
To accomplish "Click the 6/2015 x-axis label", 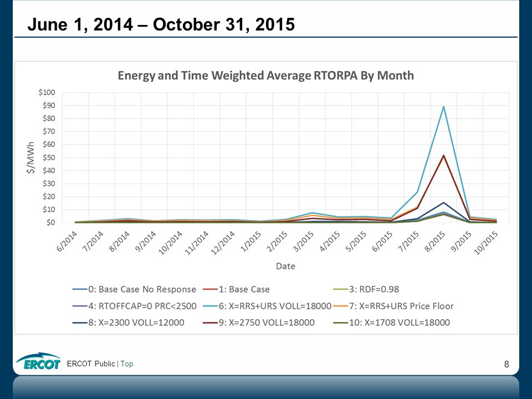I will click(383, 241).
